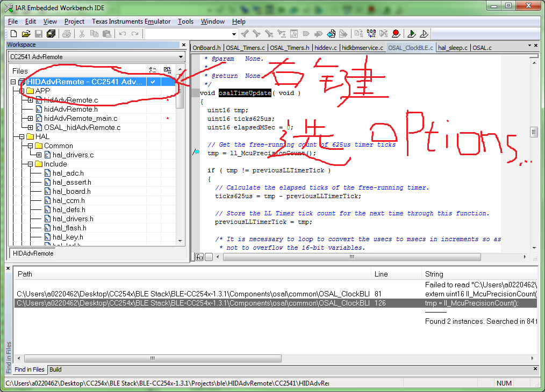
Task: Switch to the hidkbmservice.c tab
Action: tap(362, 48)
